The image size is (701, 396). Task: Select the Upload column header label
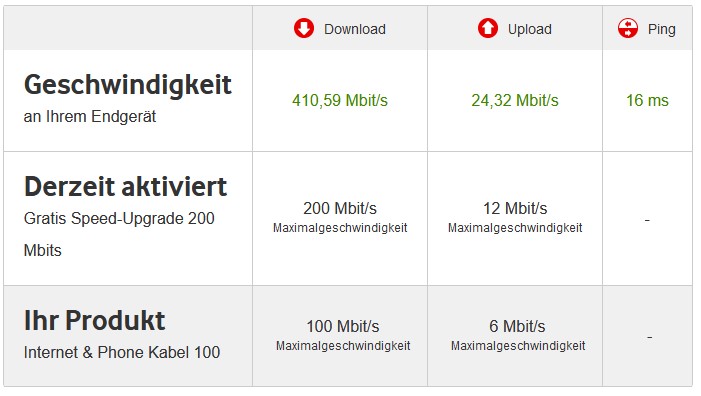click(x=530, y=29)
